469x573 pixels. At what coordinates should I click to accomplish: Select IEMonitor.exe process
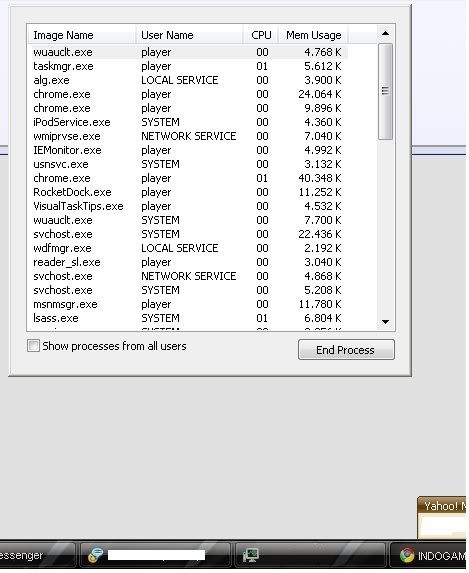(x=188, y=150)
